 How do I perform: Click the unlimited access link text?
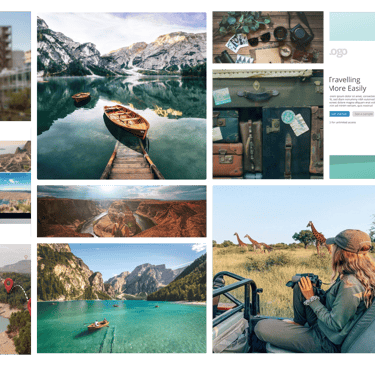coord(343,122)
